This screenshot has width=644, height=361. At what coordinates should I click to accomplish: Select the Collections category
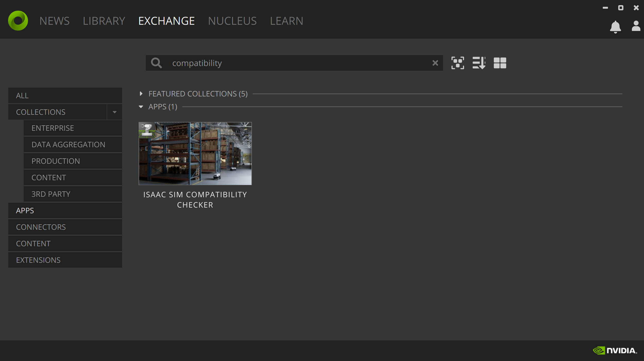click(57, 112)
